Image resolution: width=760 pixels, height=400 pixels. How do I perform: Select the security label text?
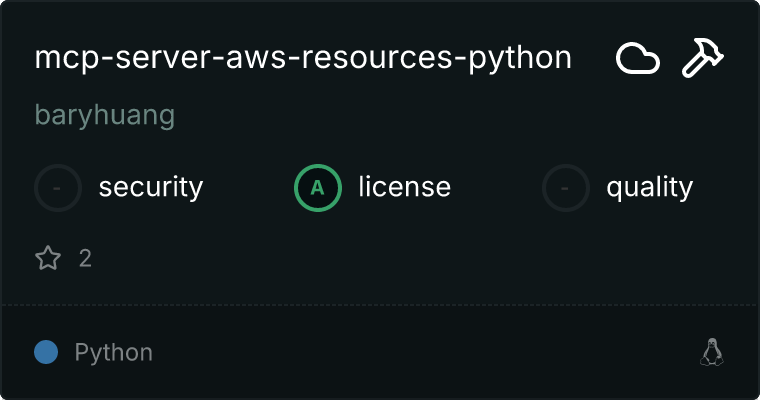pos(151,187)
